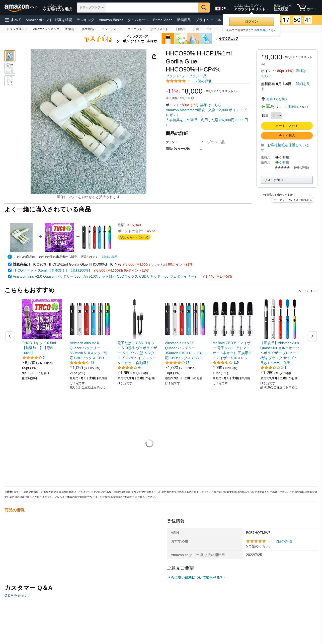Viewport: 322px width, 644px height.
Task: Open the ドラッグストア search category dropdown
Action: (x=92, y=8)
